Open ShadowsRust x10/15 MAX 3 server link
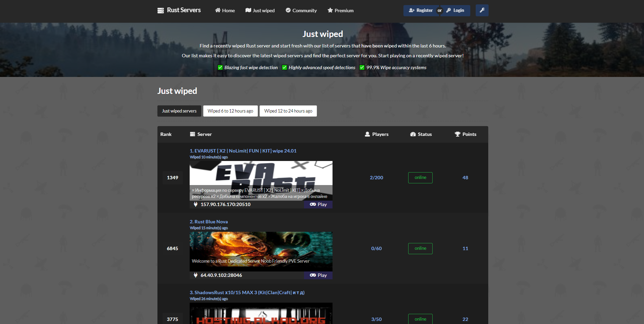The height and width of the screenshot is (324, 644). pyautogui.click(x=247, y=292)
